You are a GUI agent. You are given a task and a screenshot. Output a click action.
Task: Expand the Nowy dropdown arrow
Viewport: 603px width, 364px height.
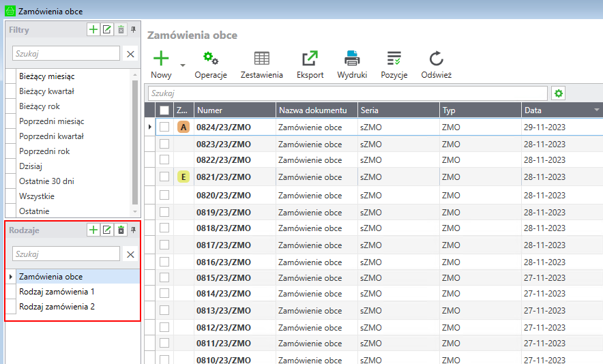click(x=183, y=65)
